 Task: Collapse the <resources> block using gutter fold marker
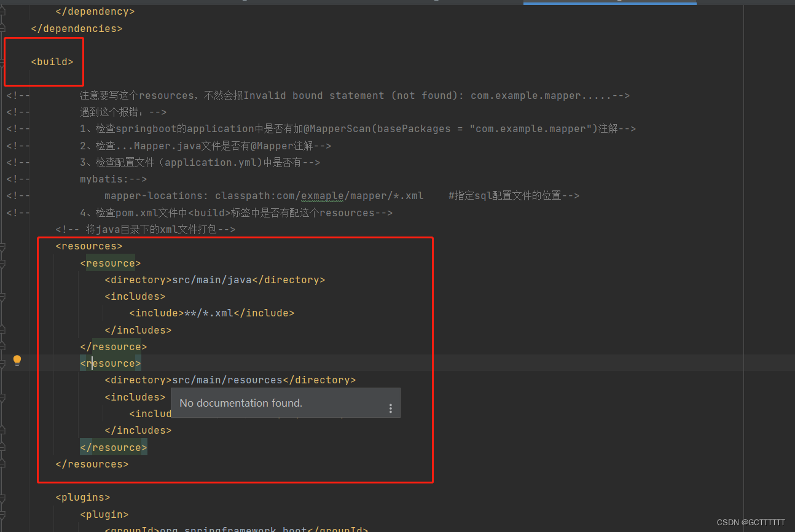2,246
